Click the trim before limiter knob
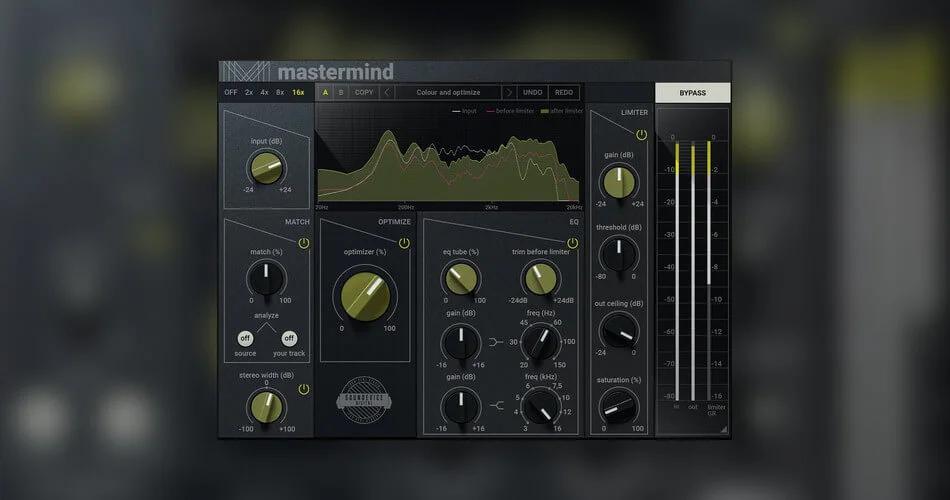This screenshot has width=950, height=500. [540, 279]
